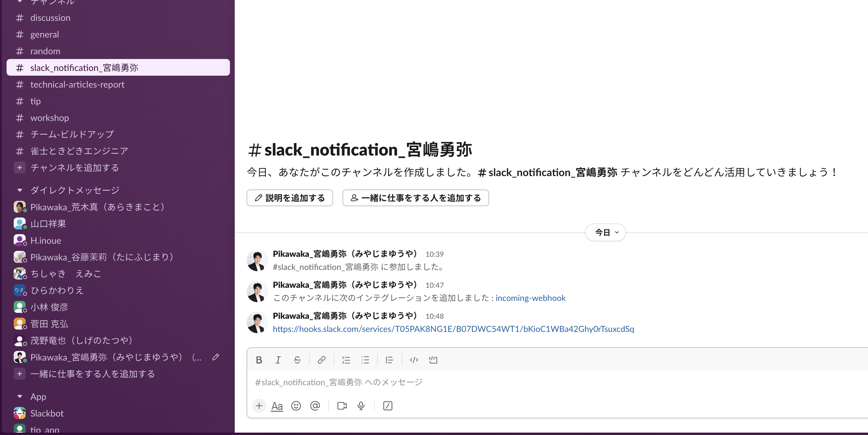Open DM with 菅田 克弘

118,324
